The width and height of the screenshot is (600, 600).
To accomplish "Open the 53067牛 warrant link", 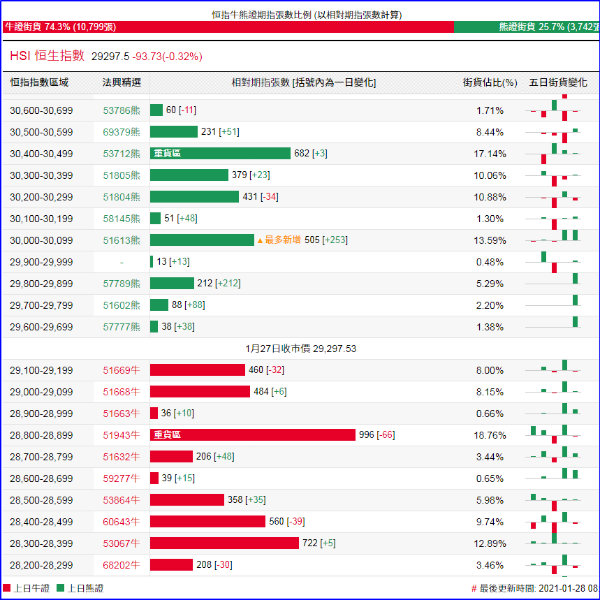I will coord(121,543).
